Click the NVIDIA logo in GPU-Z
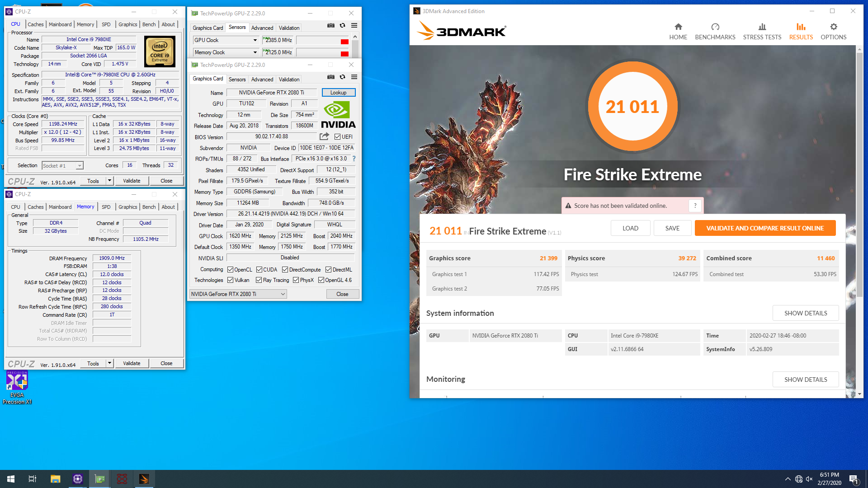 338,115
